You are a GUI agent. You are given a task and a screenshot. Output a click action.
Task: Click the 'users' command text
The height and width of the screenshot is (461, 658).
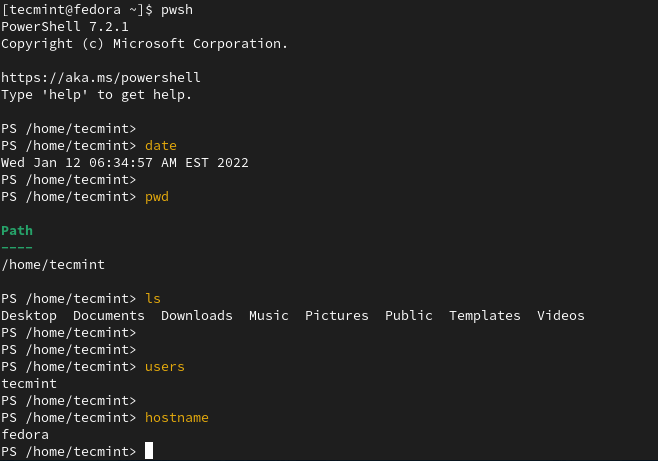[165, 366]
